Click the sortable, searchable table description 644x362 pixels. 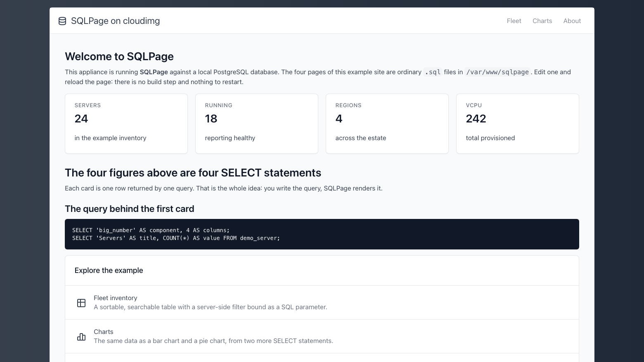pos(211,307)
